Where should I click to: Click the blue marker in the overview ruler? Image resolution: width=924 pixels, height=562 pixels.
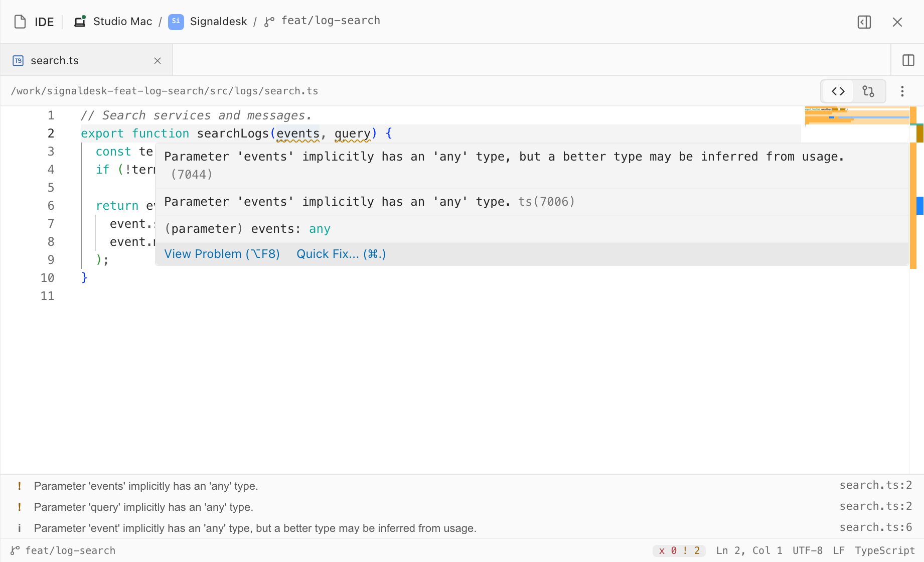pyautogui.click(x=920, y=206)
